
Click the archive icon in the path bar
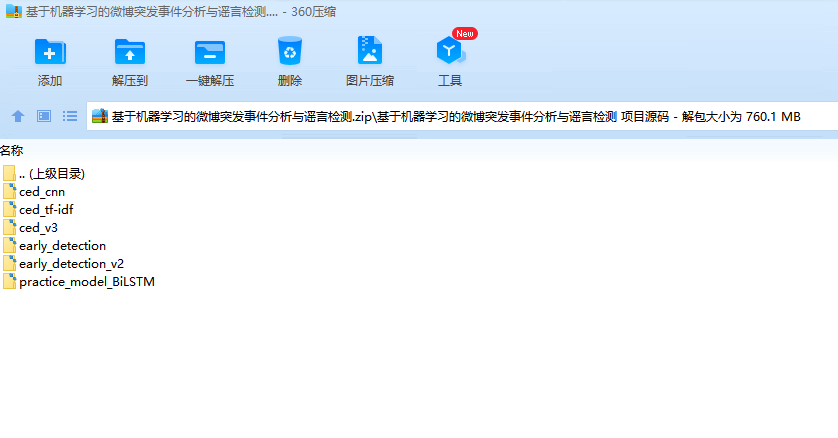coord(100,116)
